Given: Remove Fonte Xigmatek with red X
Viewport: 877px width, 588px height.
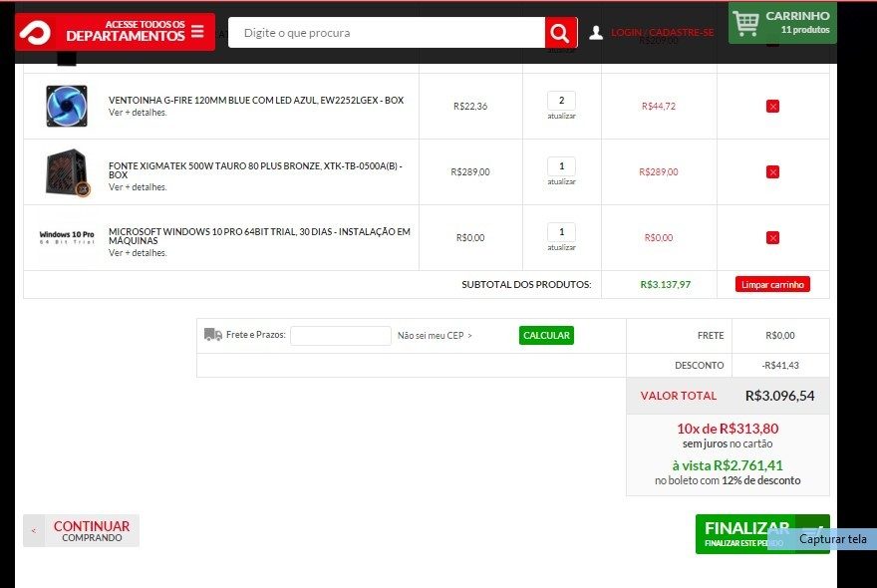Looking at the screenshot, I should coord(773,171).
